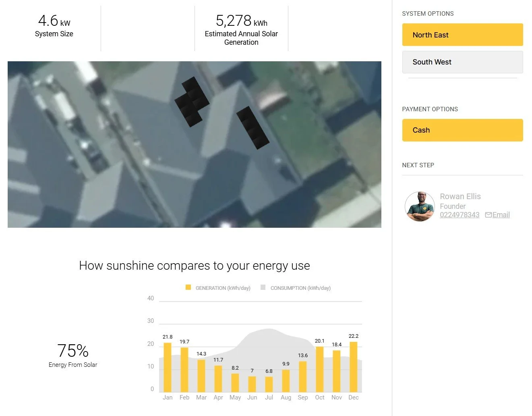
Task: Select the North East system option
Action: [462, 35]
